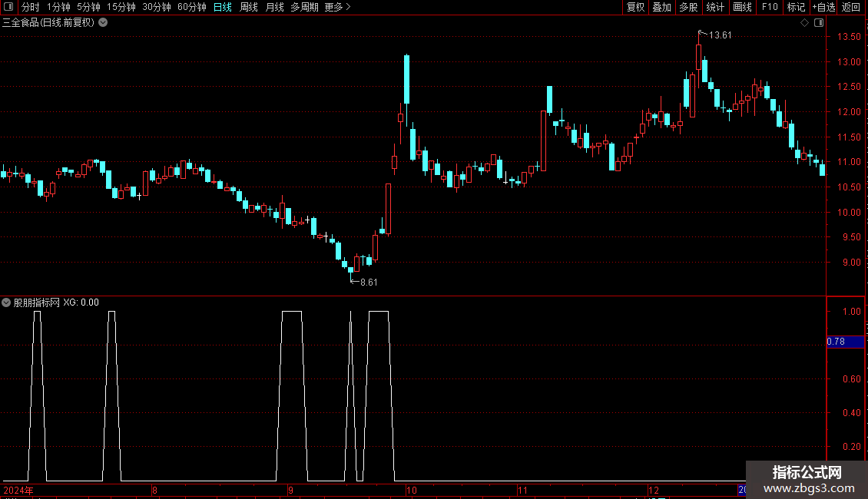The height and width of the screenshot is (499, 868).
Task: Click the 13.50 price axis label
Action: point(849,37)
